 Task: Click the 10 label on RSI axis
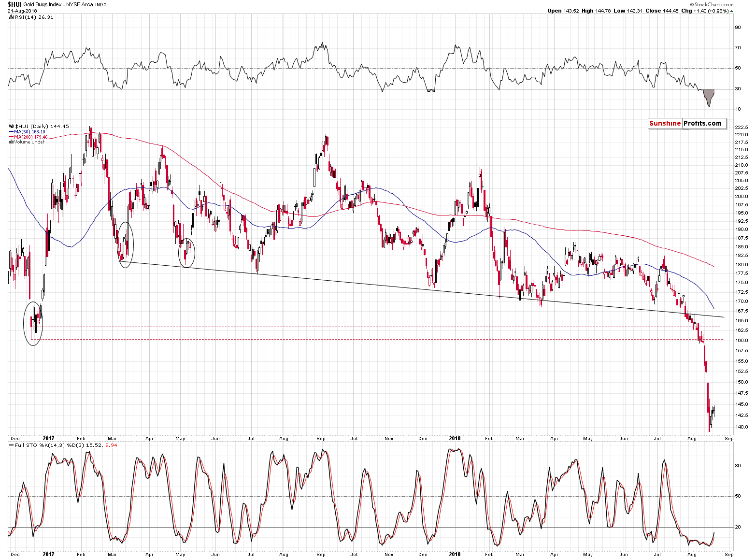(738, 109)
